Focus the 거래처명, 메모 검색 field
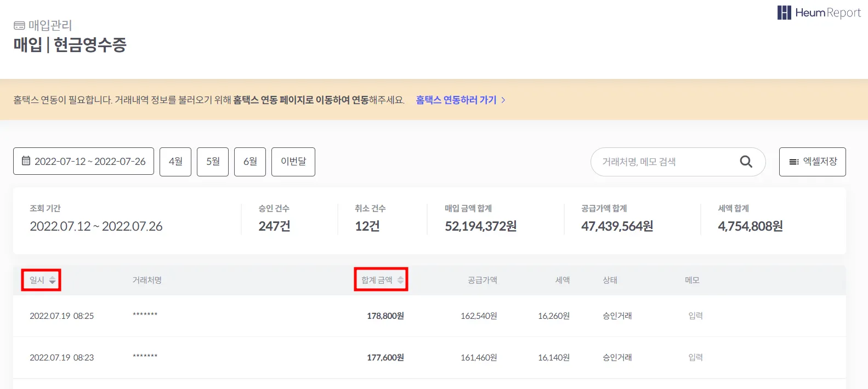The width and height of the screenshot is (868, 389). 666,162
